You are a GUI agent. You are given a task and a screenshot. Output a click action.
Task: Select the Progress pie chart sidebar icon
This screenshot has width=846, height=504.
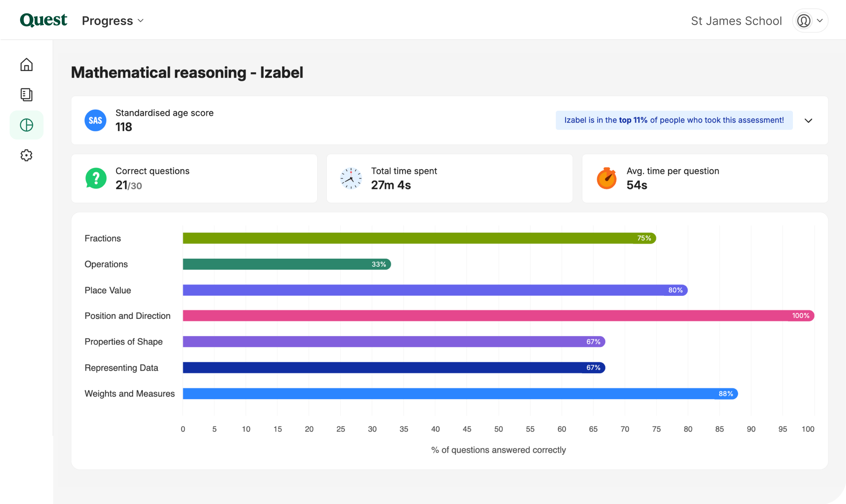tap(26, 125)
